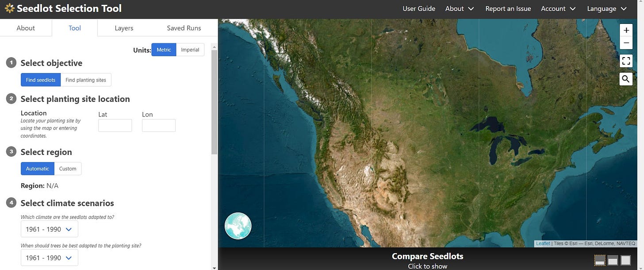This screenshot has height=270, width=644.
Task: Expand the Language menu
Action: point(606,8)
